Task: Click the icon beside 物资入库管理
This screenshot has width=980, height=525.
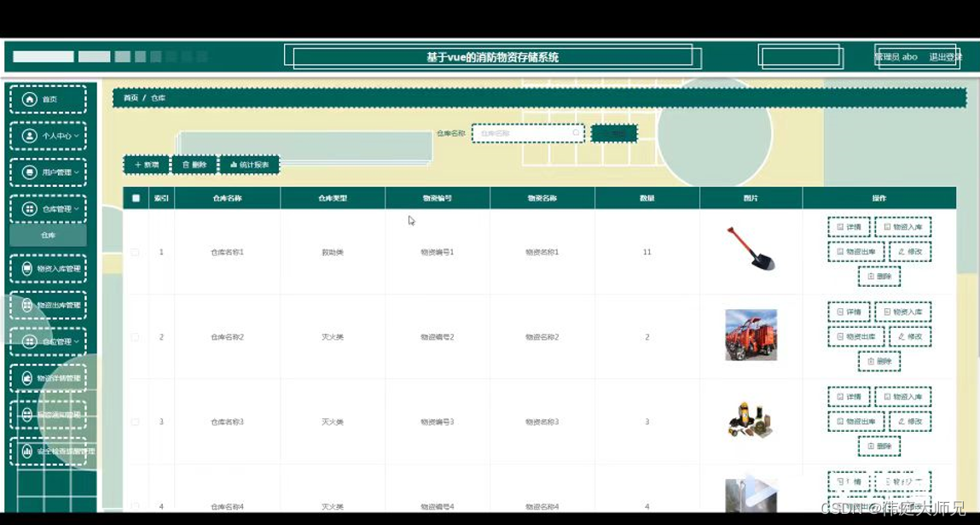Action: (x=27, y=268)
